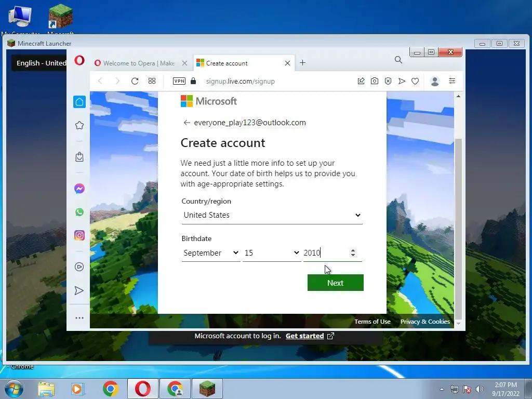The image size is (532, 399).
Task: Open sidebar Player icon
Action: 79,267
